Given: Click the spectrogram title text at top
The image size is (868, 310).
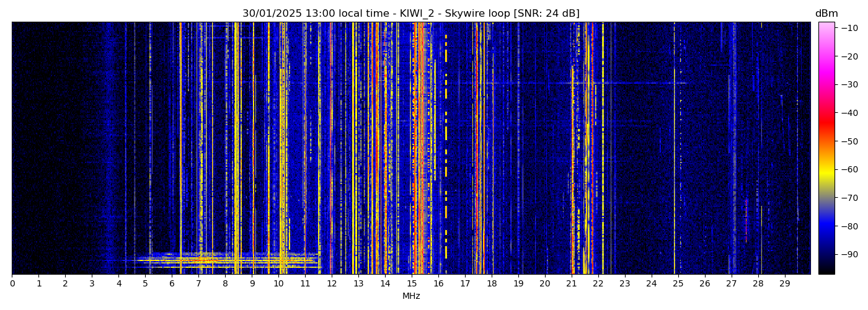Looking at the screenshot, I should pos(410,14).
